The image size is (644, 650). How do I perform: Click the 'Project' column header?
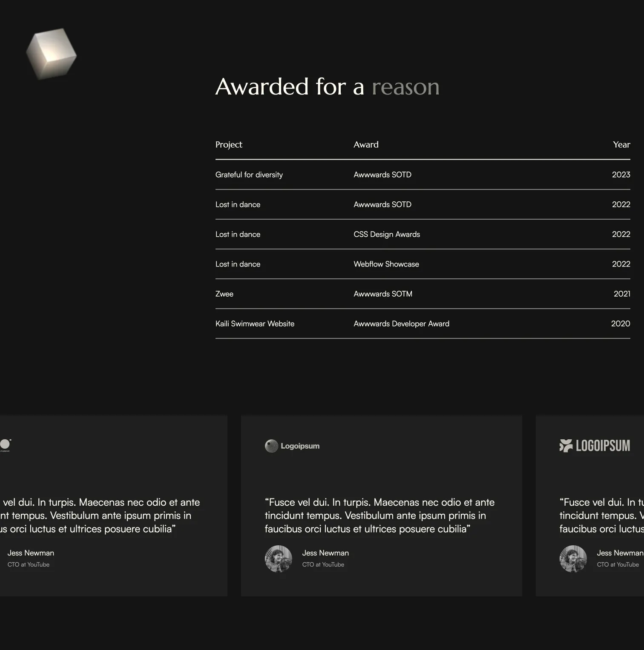(229, 145)
